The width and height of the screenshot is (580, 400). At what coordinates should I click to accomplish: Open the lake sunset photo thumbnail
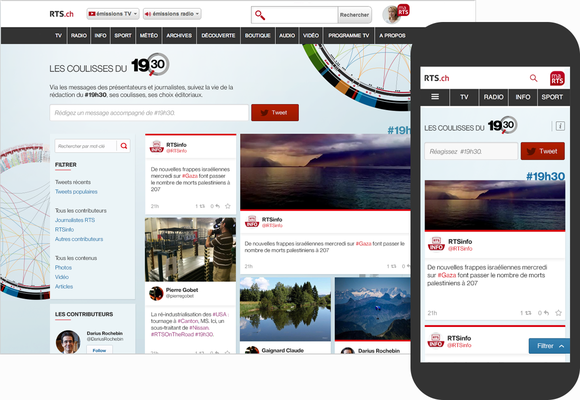click(325, 172)
